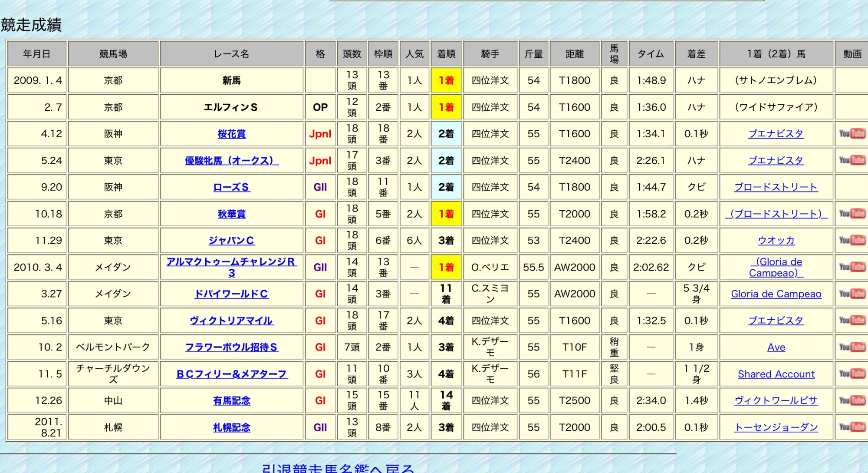The image size is (868, 473).
Task: Click the トーセンジョーダン horse link
Action: (x=776, y=427)
